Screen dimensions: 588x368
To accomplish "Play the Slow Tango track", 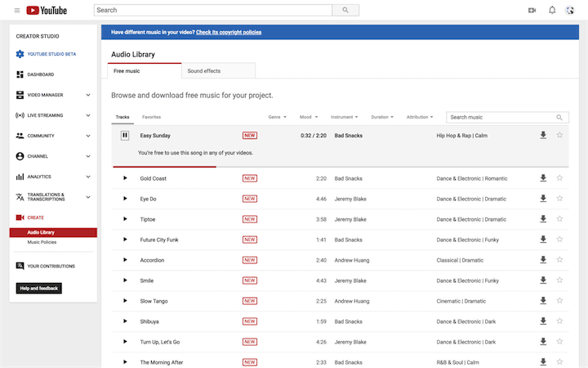I will [125, 301].
